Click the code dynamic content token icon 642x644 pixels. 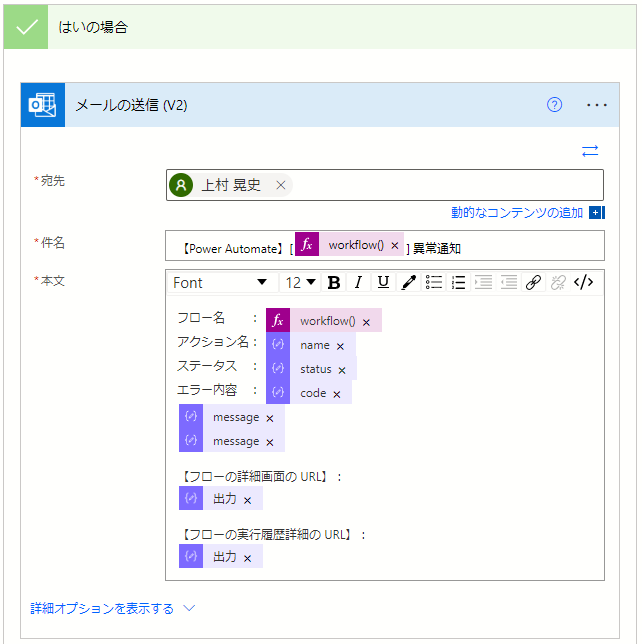pos(278,392)
